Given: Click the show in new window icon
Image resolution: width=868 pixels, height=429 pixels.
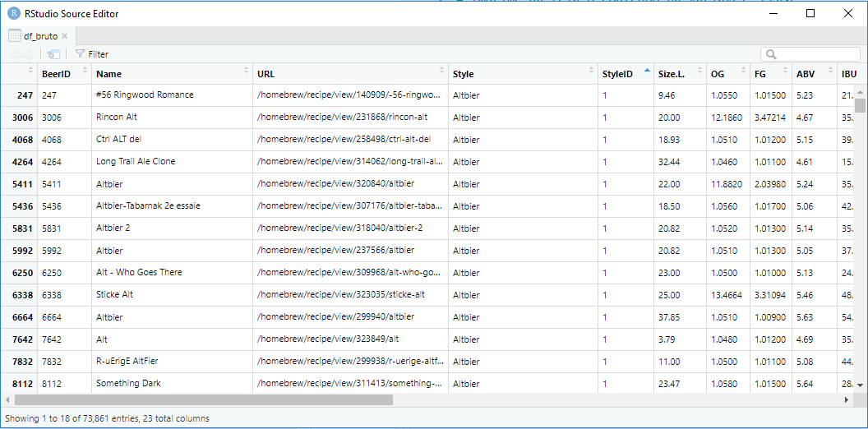Looking at the screenshot, I should pyautogui.click(x=53, y=54).
